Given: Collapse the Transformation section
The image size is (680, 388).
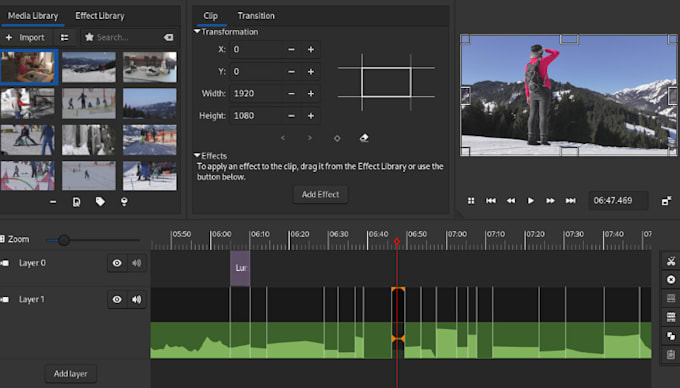Looking at the screenshot, I should (x=197, y=32).
